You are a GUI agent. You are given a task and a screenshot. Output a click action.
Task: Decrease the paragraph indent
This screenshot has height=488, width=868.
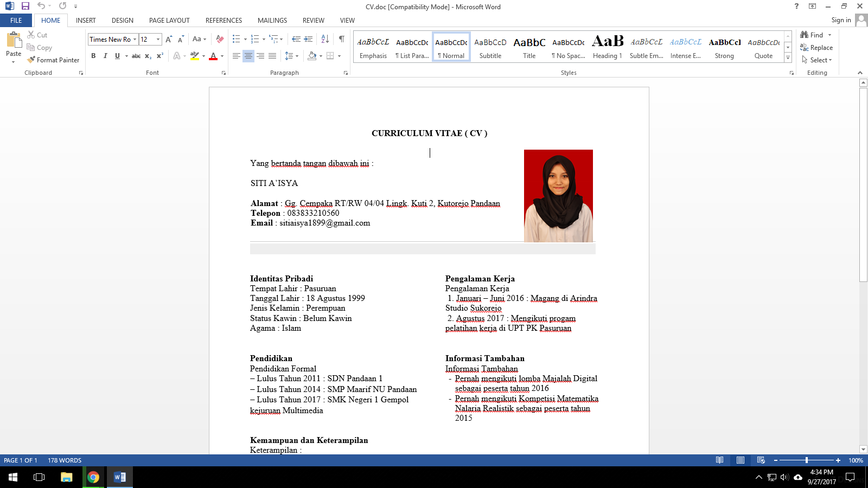coord(296,39)
